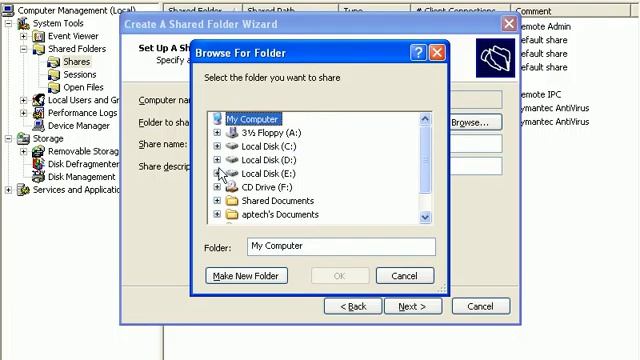640x360 pixels.
Task: Expand the aptech's Documents folder
Action: pyautogui.click(x=217, y=214)
